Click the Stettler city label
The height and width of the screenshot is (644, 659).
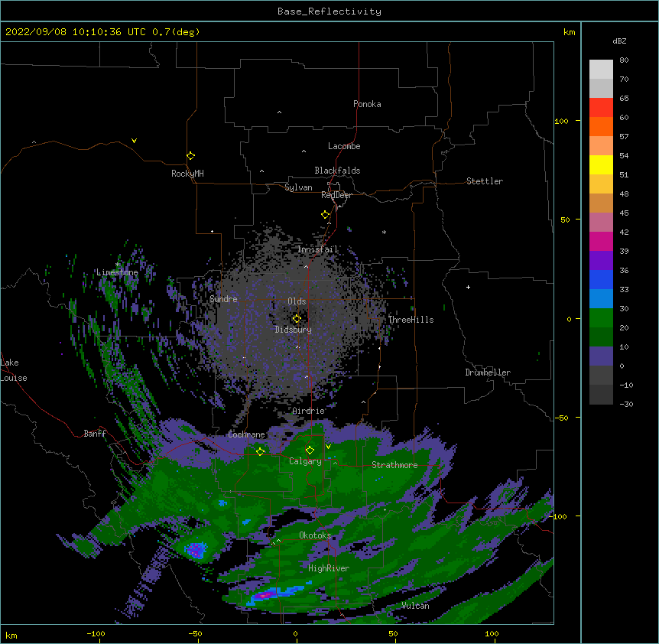coord(484,181)
